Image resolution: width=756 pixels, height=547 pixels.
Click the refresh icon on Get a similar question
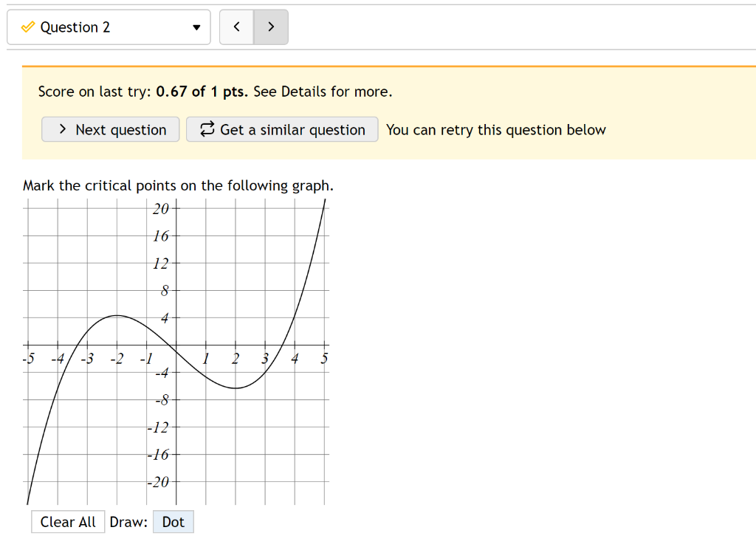tap(207, 129)
